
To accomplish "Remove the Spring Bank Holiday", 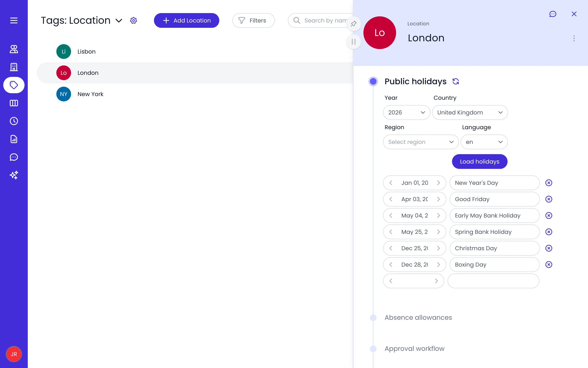I will tap(549, 232).
